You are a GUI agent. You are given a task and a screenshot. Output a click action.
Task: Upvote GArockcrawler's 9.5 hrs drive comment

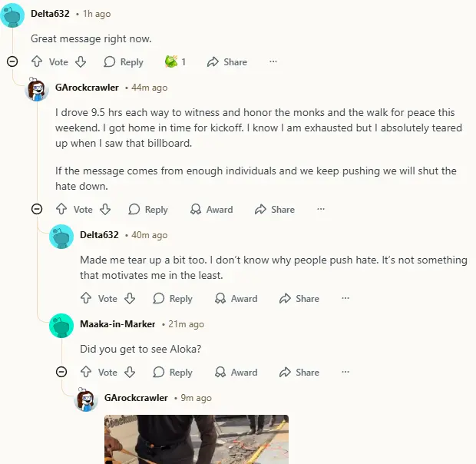pyautogui.click(x=61, y=210)
